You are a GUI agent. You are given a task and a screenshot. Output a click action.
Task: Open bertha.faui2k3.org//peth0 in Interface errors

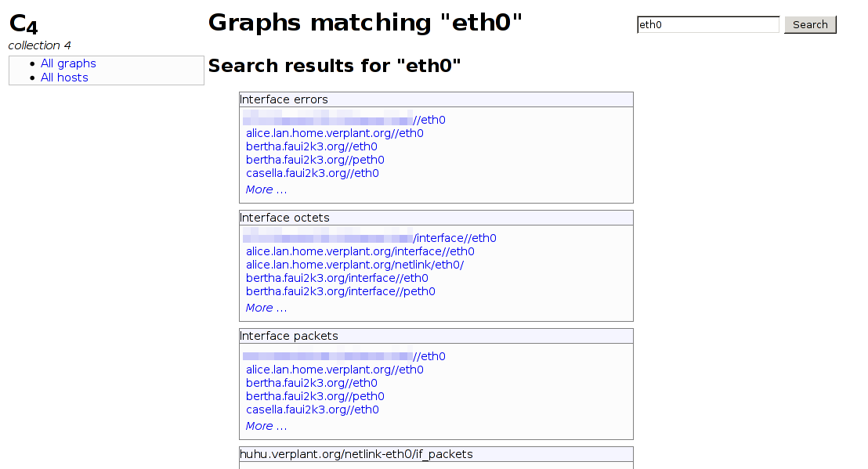(315, 160)
